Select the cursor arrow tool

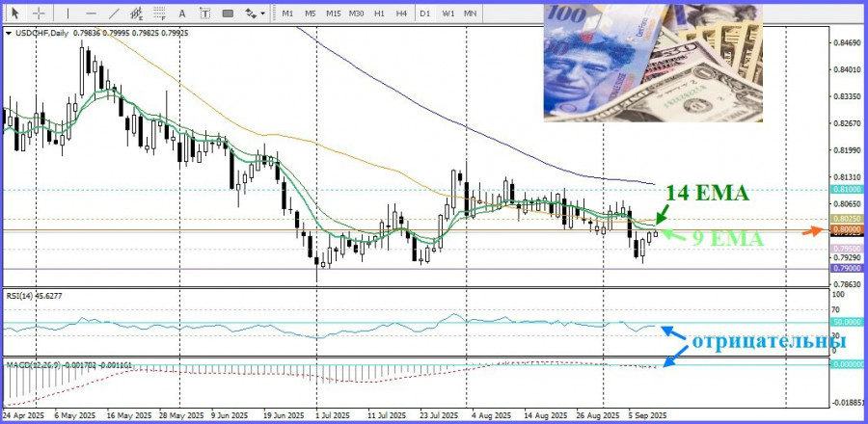pyautogui.click(x=14, y=13)
